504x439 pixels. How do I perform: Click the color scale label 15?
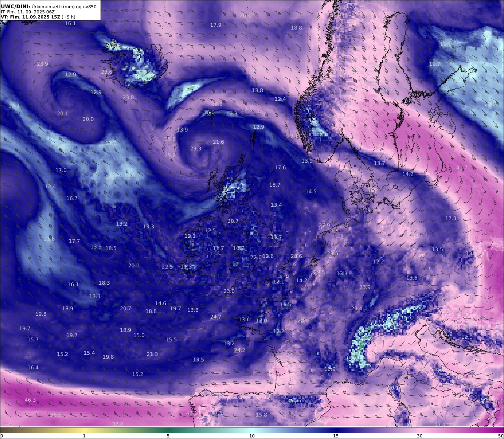pos(336,436)
